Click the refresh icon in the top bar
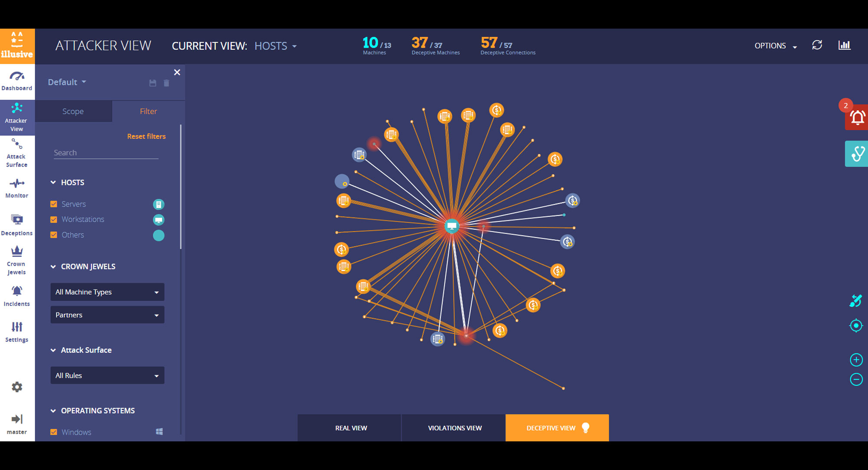The width and height of the screenshot is (868, 470). click(x=817, y=45)
